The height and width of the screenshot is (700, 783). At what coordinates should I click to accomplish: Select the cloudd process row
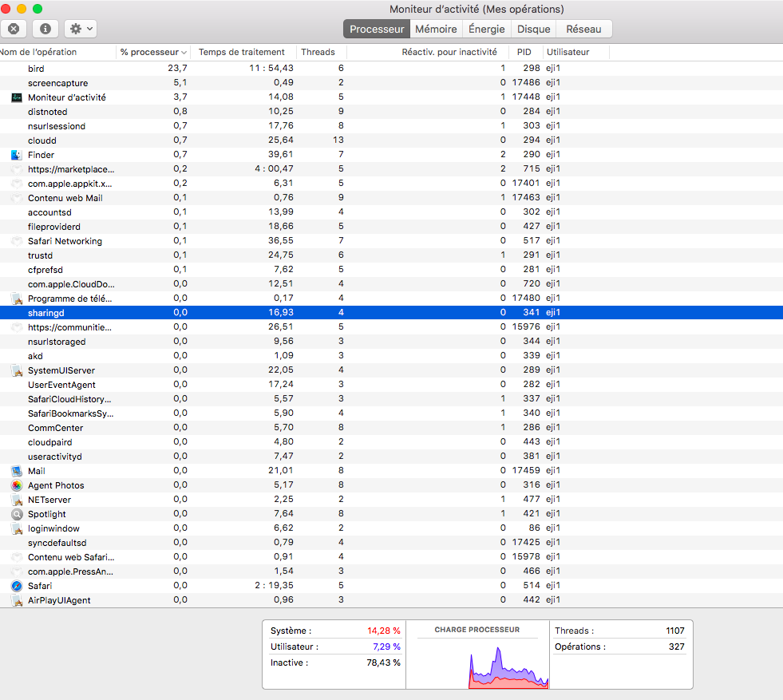tap(391, 140)
